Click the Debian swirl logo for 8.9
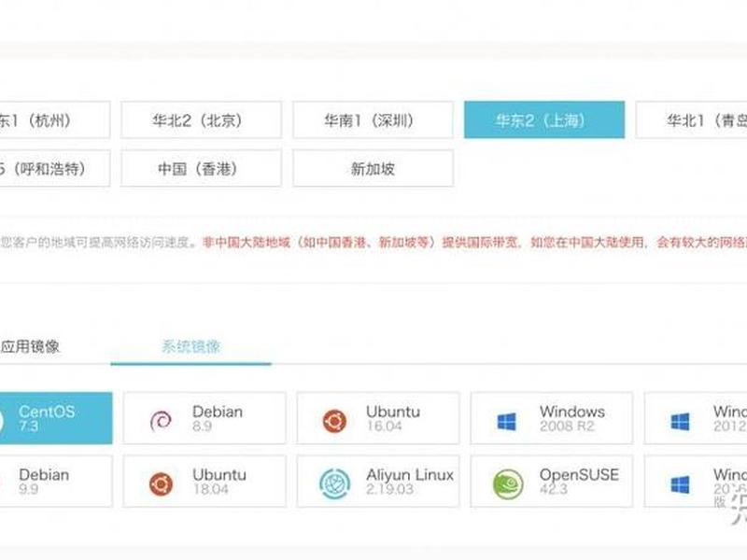747x560 pixels. pos(161,421)
